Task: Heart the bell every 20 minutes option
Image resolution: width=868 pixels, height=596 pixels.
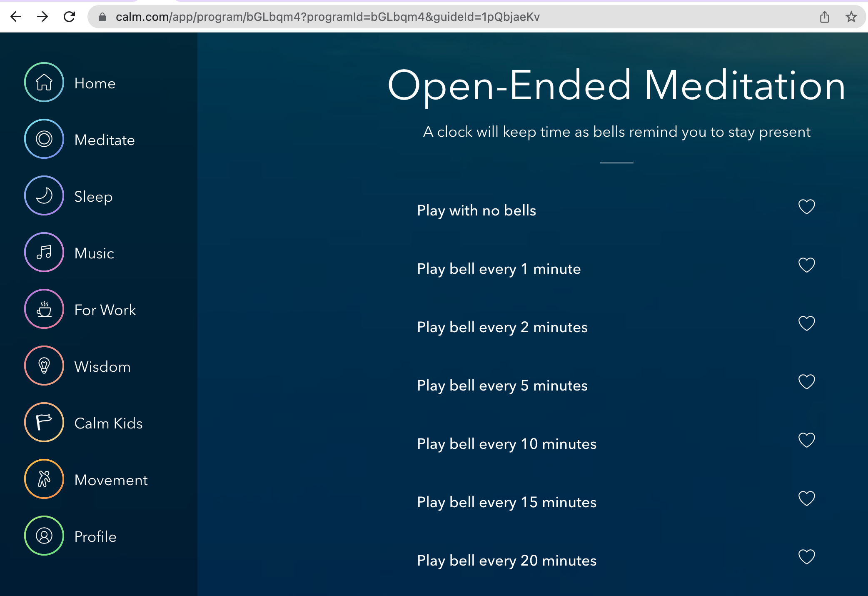Action: click(806, 557)
